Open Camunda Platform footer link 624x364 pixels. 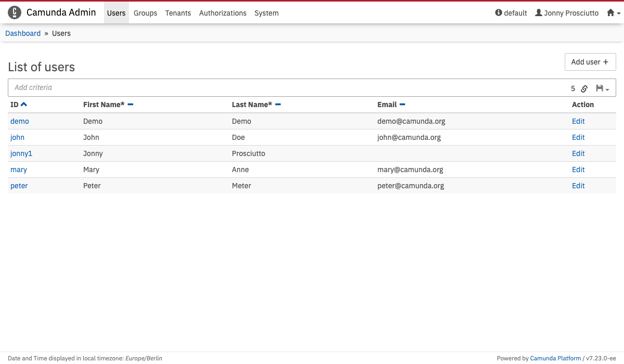[x=555, y=358]
